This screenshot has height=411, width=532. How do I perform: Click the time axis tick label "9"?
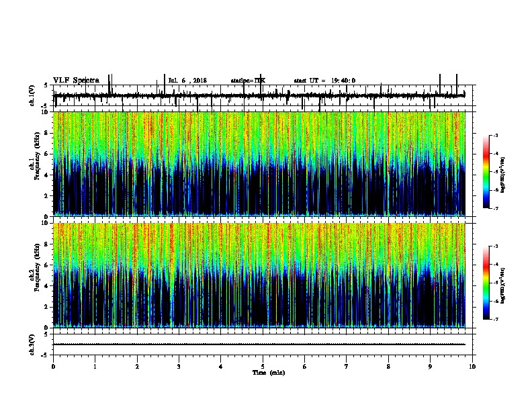[430, 367]
